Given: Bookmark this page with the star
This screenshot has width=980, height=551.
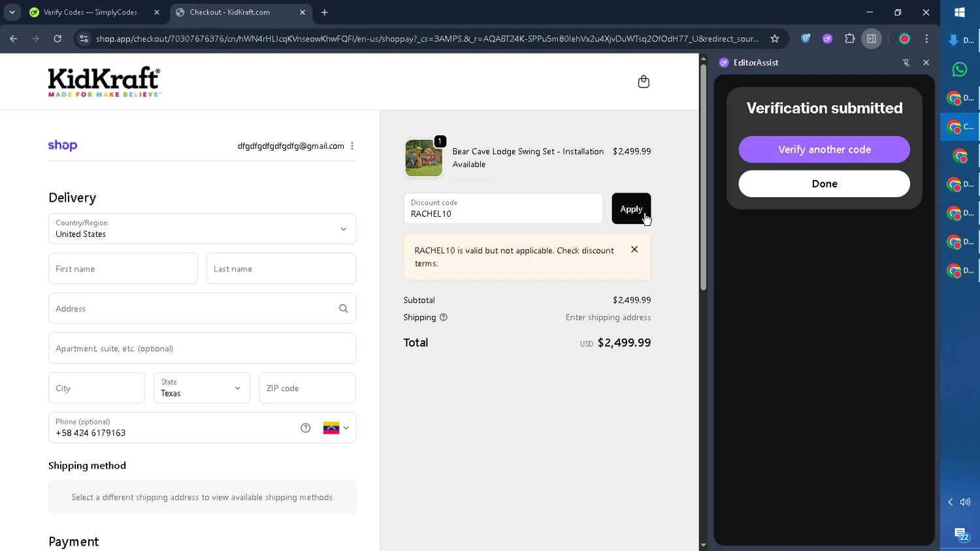Looking at the screenshot, I should pyautogui.click(x=775, y=39).
